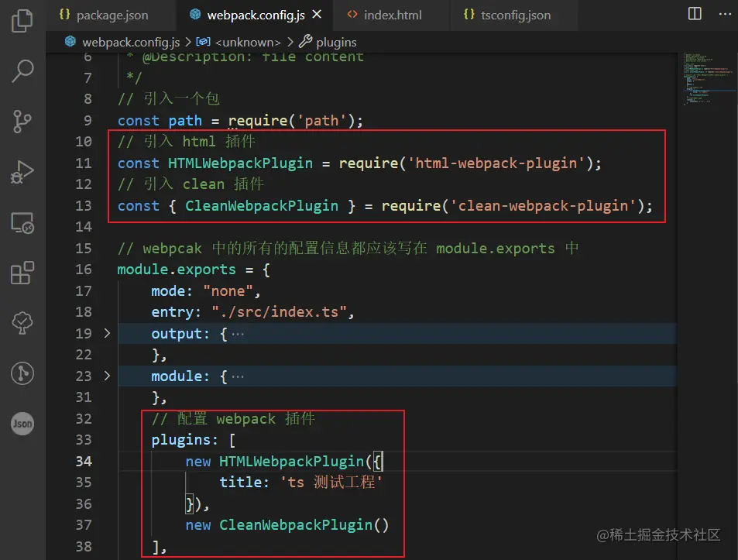Click 'clean-webpack-plugin' string on line 13
738x560 pixels.
click(543, 206)
